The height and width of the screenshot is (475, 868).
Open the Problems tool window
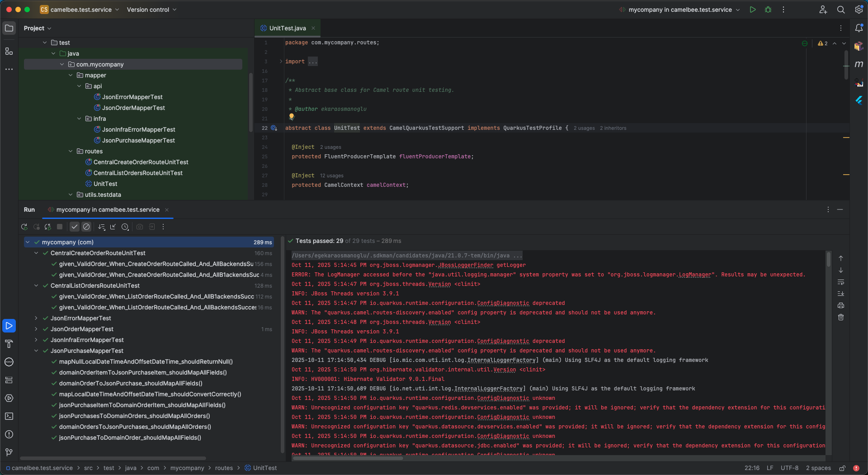[9, 435]
